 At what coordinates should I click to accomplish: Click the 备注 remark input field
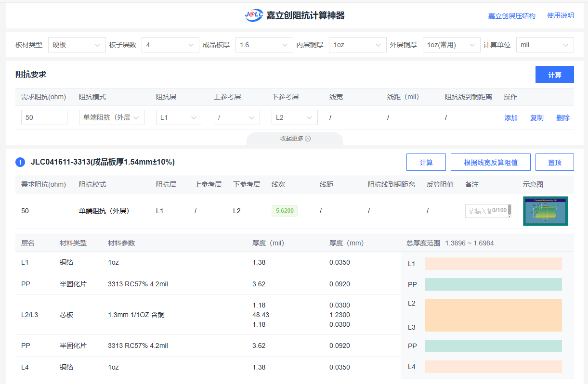coord(488,211)
